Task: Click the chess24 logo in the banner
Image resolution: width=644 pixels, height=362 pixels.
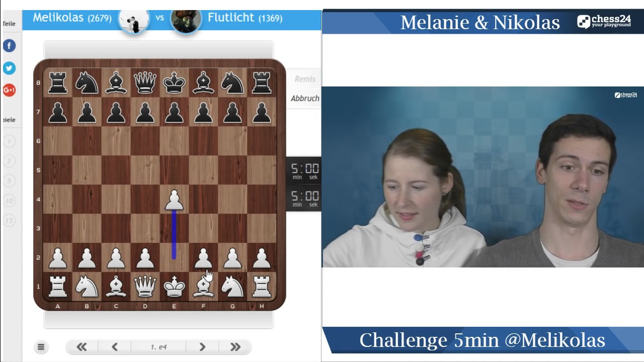Action: coord(604,21)
